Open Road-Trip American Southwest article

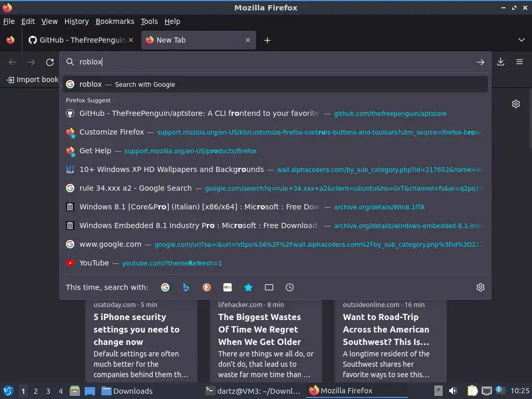(390, 341)
